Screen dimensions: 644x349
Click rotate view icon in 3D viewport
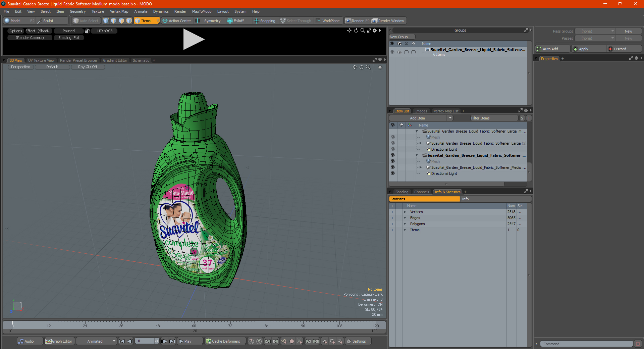[361, 67]
